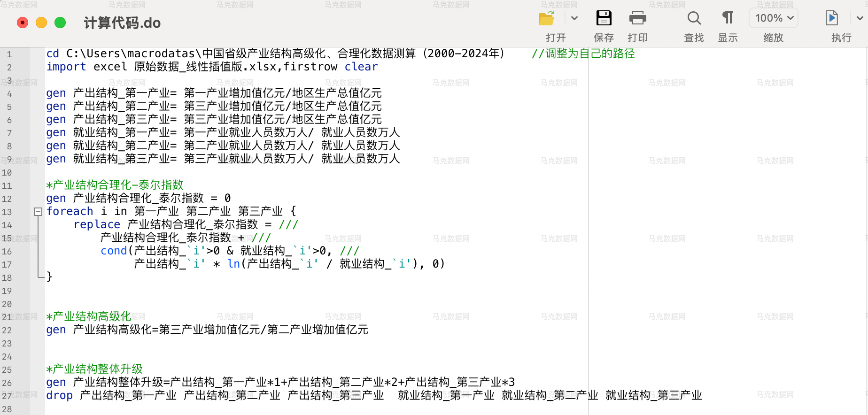Click the Print icon in the toolbar
Viewport: 868px width, 415px height.
click(x=637, y=19)
